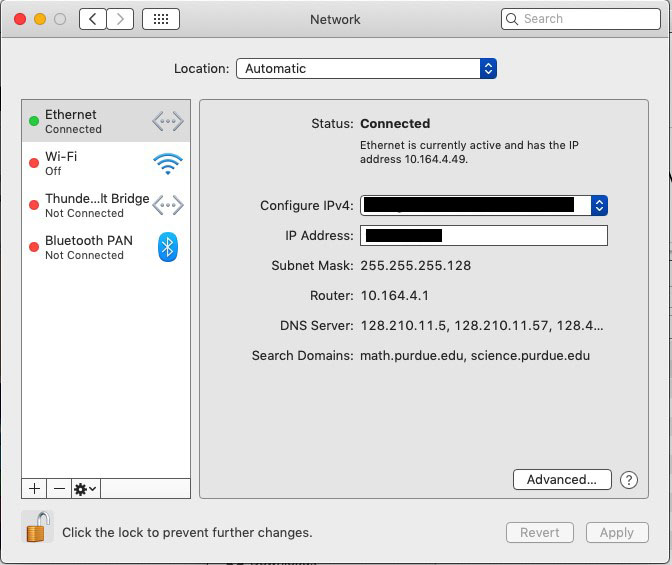Open the gear action menu
Screen dimensions: 672x565
[x=85, y=488]
